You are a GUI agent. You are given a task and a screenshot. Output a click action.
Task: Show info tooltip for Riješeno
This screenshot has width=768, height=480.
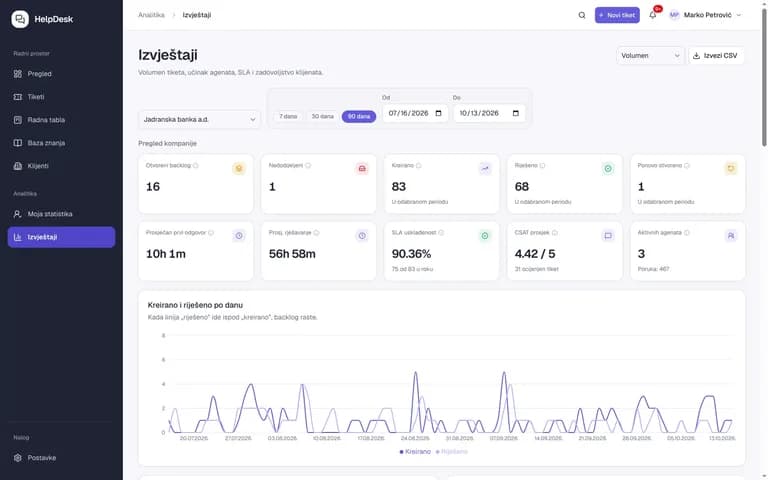(x=542, y=166)
